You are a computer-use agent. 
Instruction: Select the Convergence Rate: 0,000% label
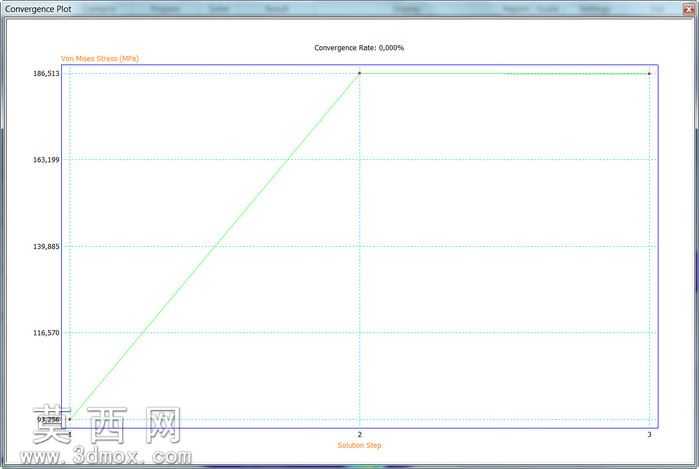click(x=359, y=48)
